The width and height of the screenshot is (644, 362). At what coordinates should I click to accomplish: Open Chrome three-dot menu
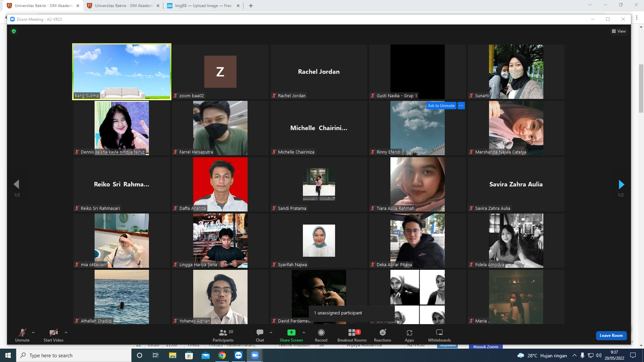(637, 18)
